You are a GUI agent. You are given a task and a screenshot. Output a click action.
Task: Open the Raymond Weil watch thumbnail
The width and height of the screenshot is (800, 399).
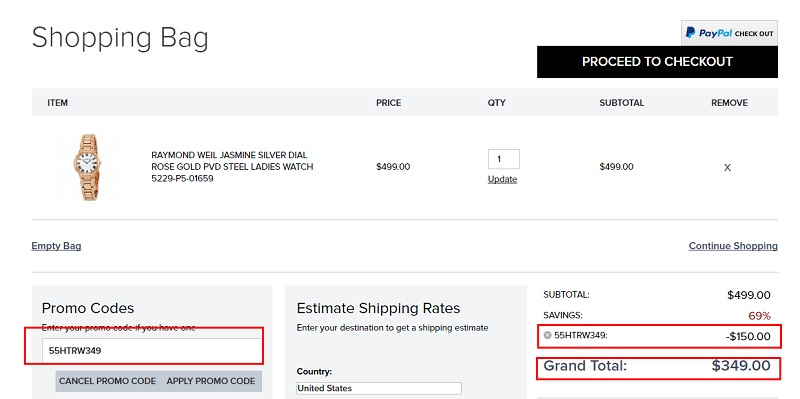pos(87,167)
